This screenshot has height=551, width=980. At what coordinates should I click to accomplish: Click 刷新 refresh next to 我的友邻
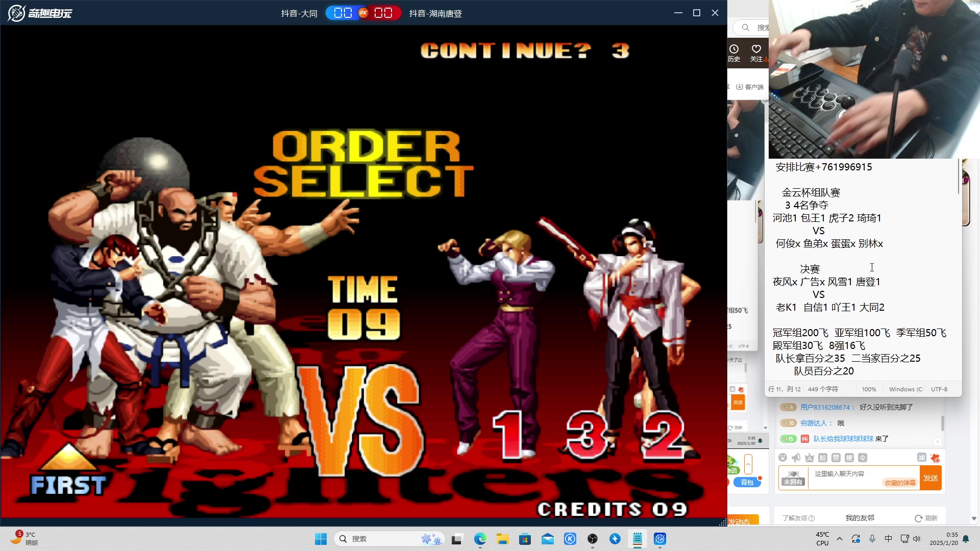(926, 518)
